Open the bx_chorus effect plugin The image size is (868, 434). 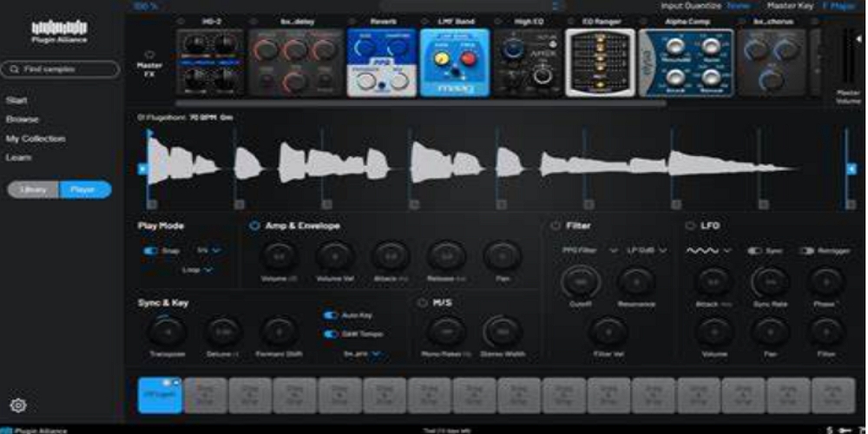pos(774,62)
